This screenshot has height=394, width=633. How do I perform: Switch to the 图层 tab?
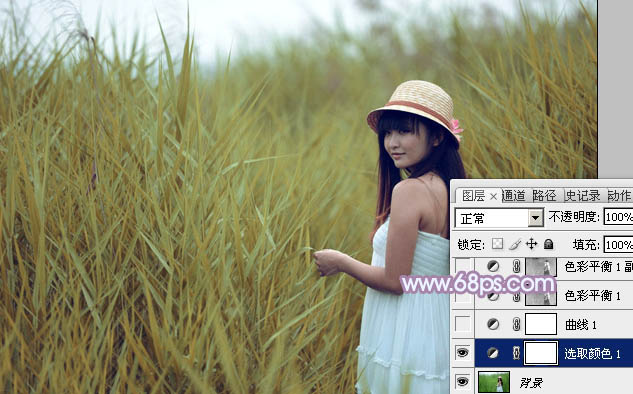pos(473,196)
